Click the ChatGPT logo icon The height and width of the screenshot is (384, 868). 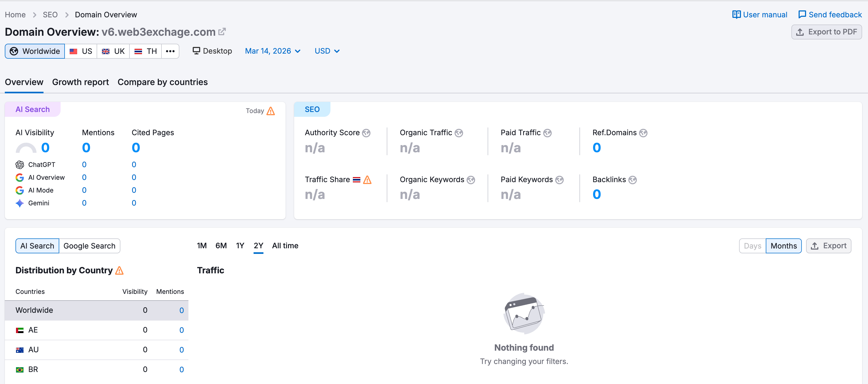tap(20, 165)
